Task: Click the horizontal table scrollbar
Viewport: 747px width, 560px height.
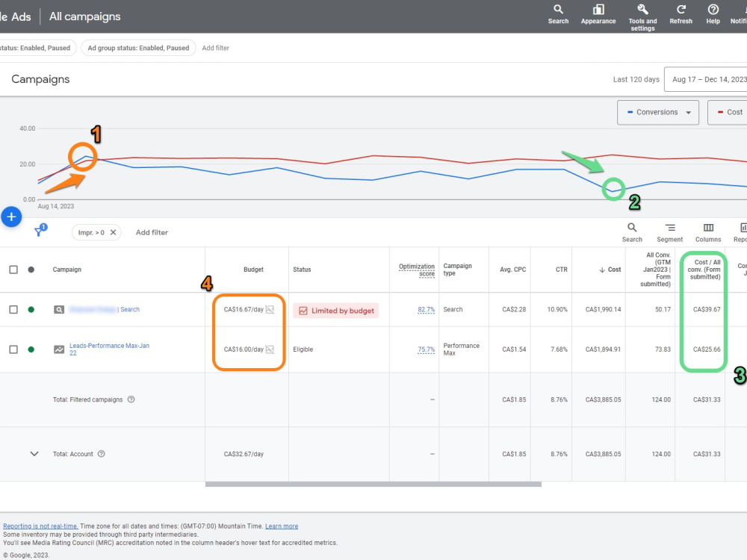Action: point(373,485)
